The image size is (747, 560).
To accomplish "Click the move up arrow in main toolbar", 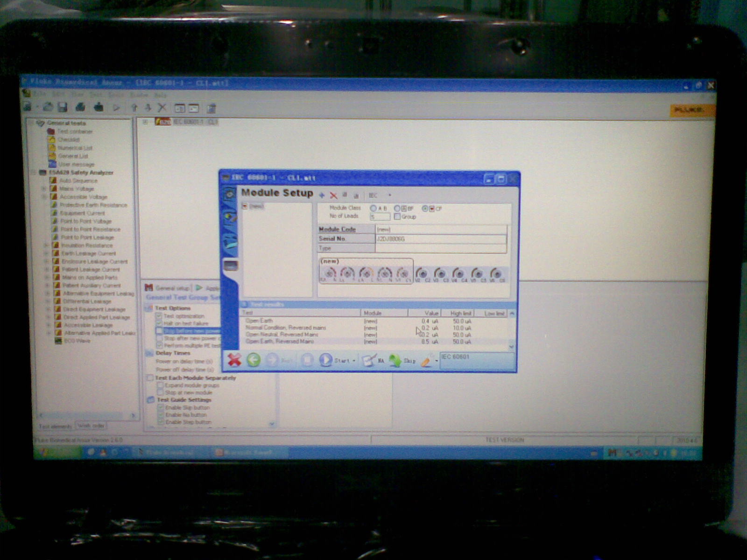I will click(134, 108).
